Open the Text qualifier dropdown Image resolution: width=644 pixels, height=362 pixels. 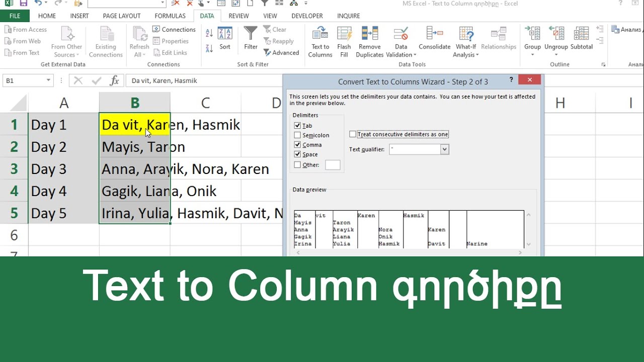tap(444, 149)
